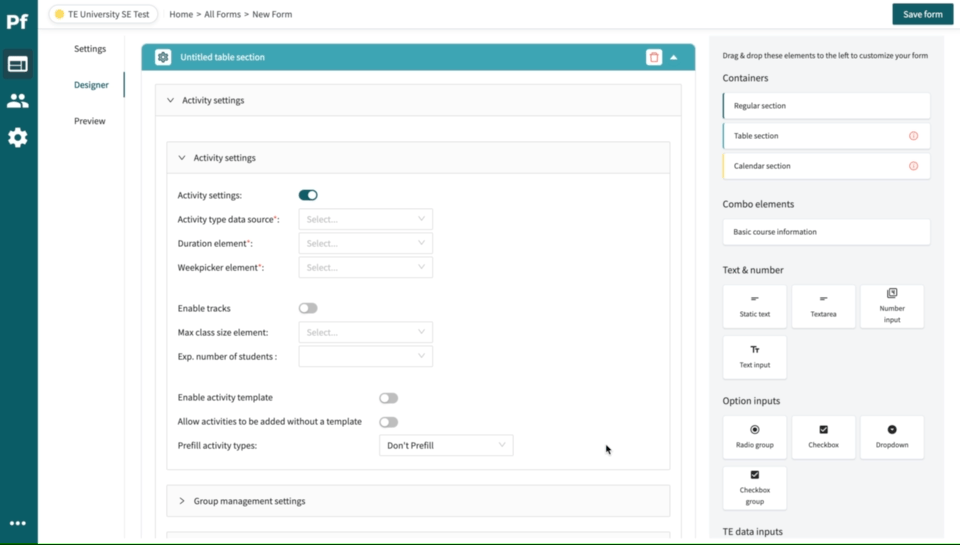The height and width of the screenshot is (545, 960).
Task: Open the Exp. number of students dropdown
Action: 366,356
